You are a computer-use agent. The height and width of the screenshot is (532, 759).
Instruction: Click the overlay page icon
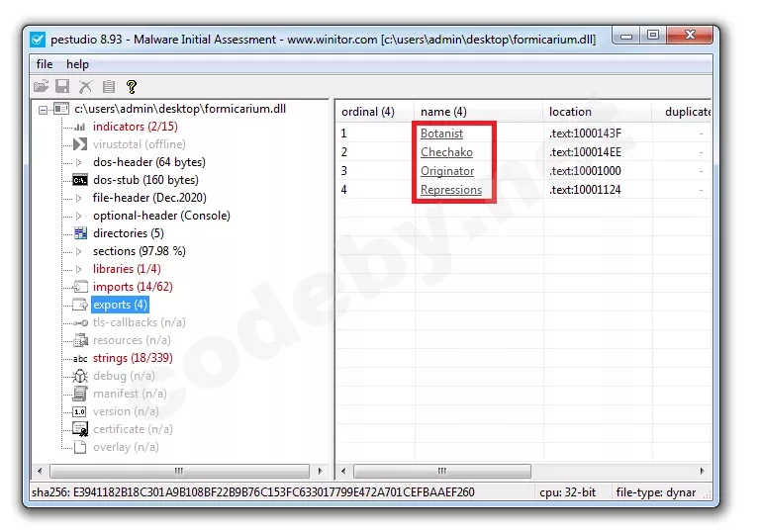point(80,447)
